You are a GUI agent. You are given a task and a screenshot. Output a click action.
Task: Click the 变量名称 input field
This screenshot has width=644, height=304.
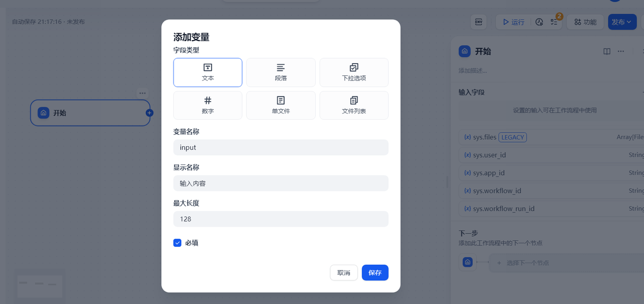pos(281,147)
